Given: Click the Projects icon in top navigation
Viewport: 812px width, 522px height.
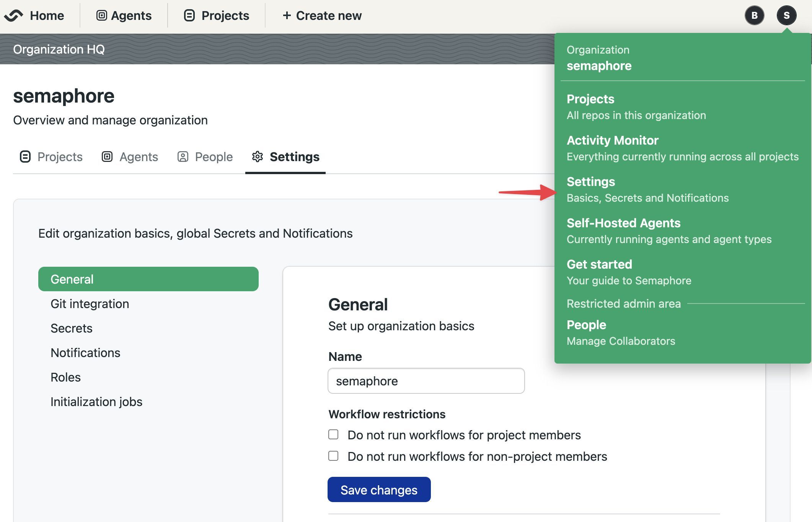Looking at the screenshot, I should tap(189, 16).
